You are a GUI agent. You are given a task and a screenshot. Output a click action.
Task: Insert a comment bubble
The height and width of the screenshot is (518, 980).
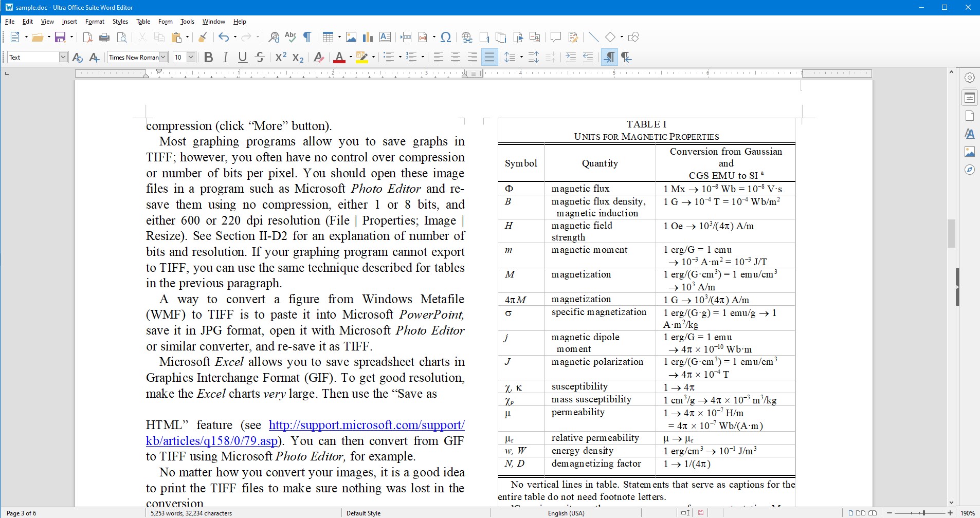[x=555, y=37]
